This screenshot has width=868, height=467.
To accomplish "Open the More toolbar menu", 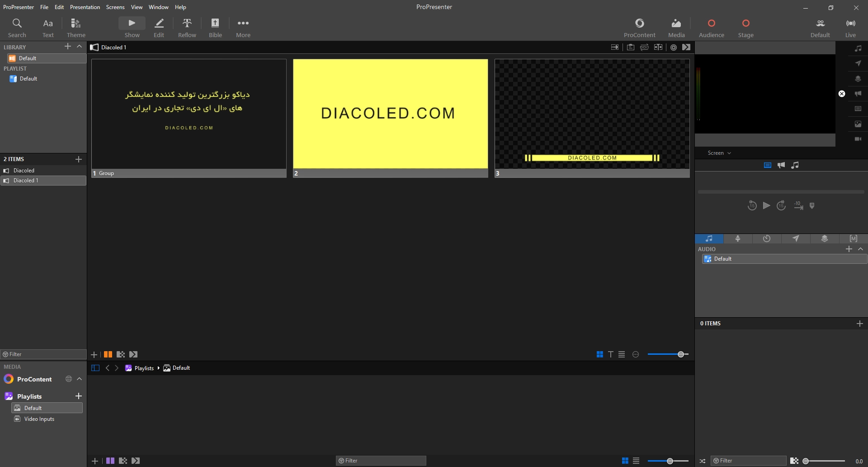I will [243, 28].
